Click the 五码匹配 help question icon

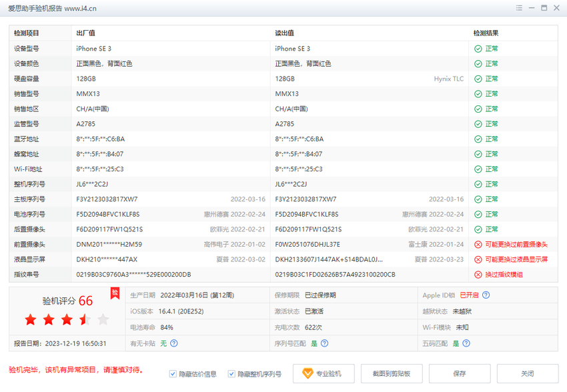tap(466, 343)
